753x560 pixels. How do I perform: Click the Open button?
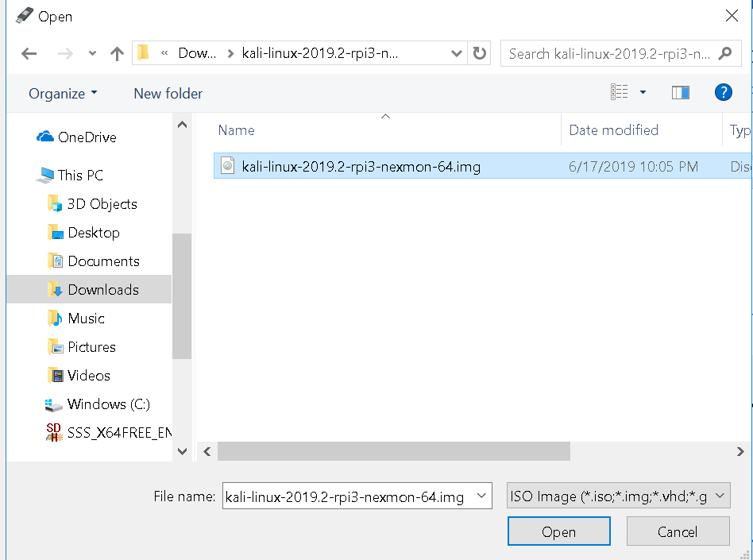(x=559, y=531)
